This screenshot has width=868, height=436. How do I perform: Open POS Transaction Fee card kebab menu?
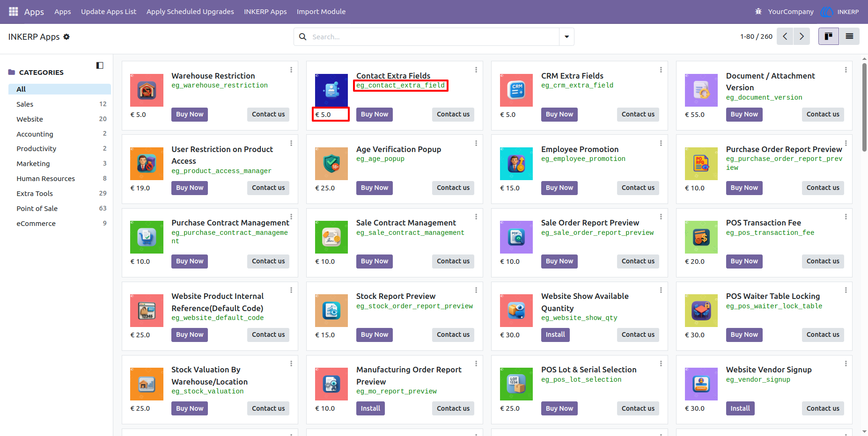[846, 217]
